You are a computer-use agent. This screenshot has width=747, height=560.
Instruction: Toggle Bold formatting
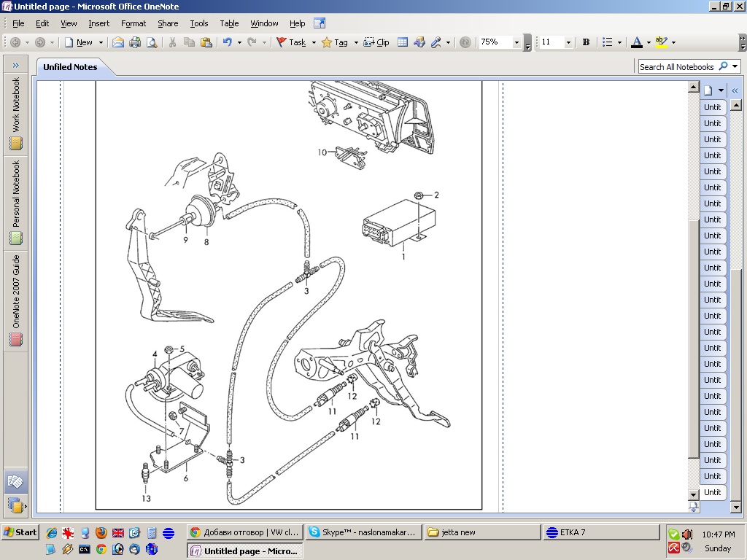[x=585, y=42]
